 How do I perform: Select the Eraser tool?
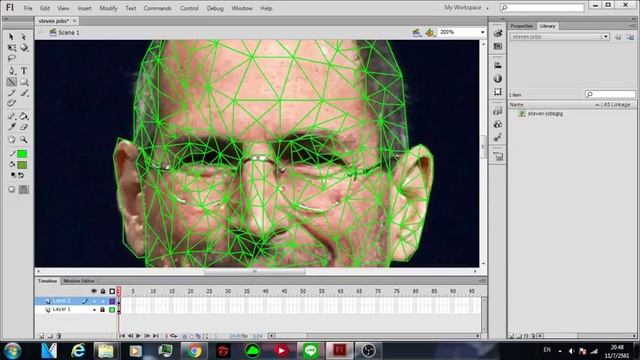pos(24,127)
